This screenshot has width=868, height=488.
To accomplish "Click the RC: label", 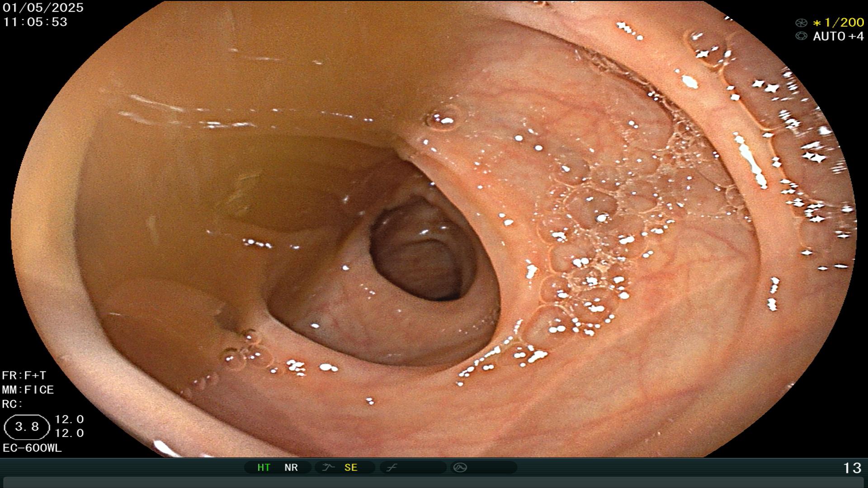I will point(12,404).
